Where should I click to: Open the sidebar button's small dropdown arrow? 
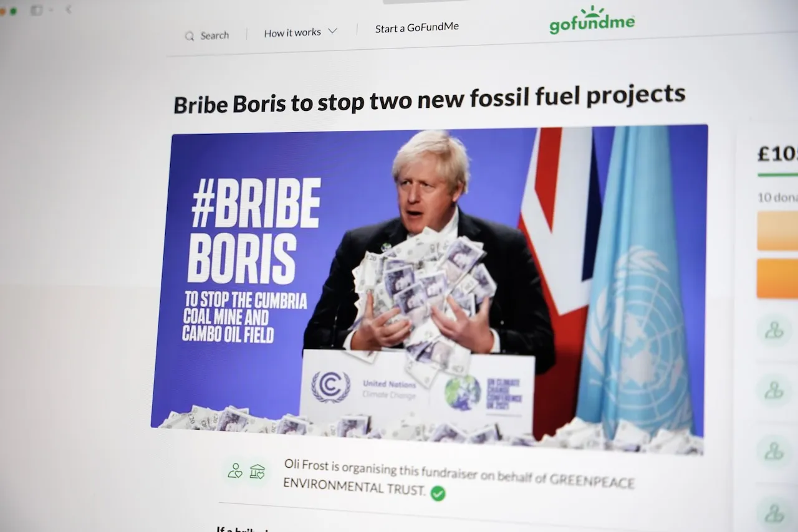(x=50, y=10)
